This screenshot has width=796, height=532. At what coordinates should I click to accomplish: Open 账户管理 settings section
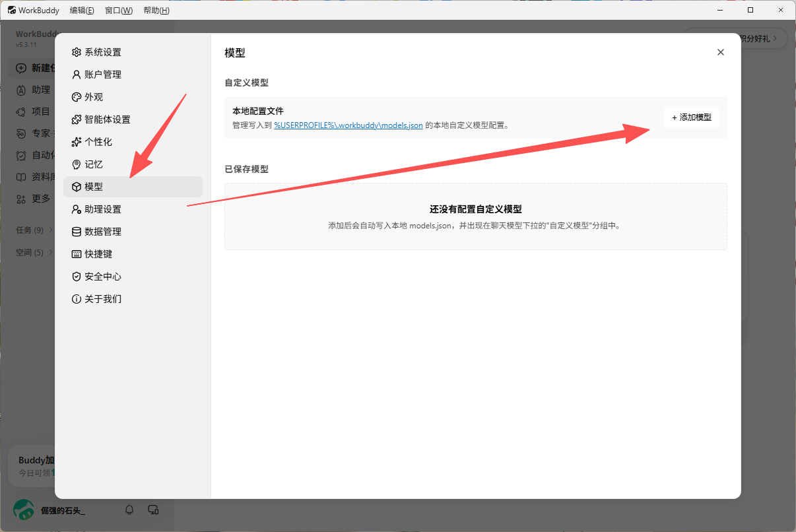click(x=133, y=75)
